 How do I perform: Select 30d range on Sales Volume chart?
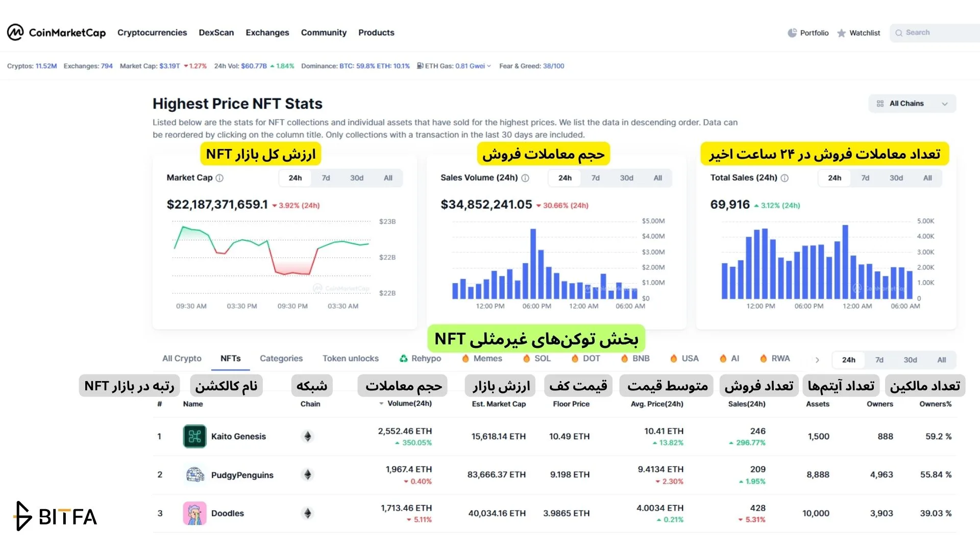pos(626,178)
